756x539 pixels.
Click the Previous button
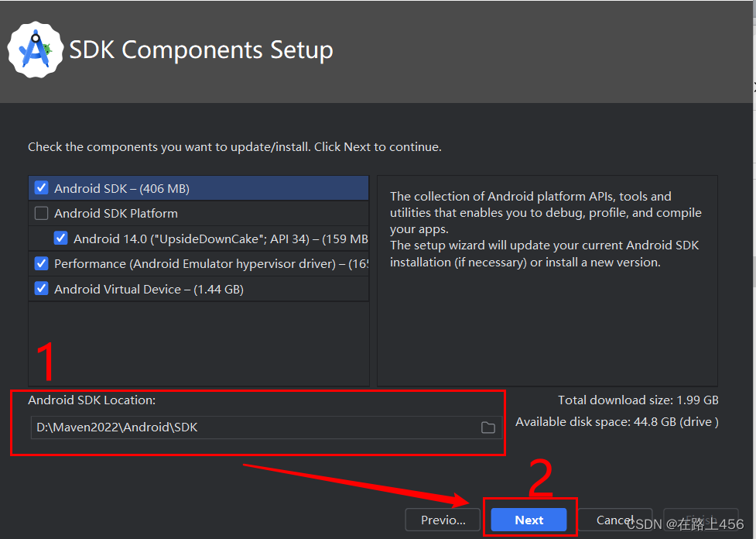442,520
